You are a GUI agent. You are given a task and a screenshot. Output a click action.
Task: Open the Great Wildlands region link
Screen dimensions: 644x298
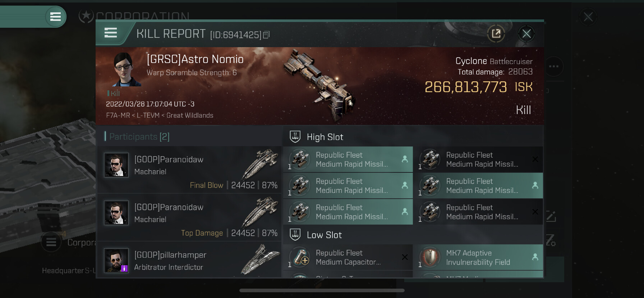click(x=190, y=116)
